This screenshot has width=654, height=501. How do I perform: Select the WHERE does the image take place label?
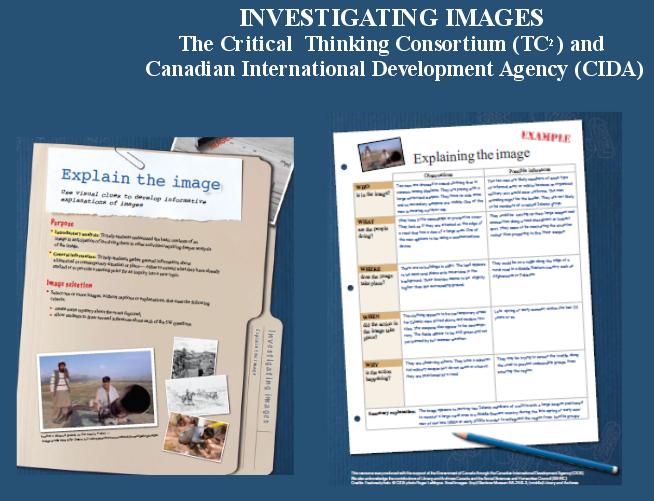[379, 287]
